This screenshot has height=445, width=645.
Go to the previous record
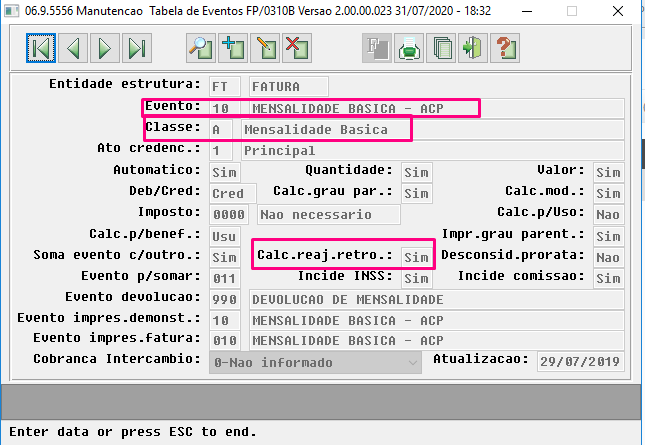[73, 48]
